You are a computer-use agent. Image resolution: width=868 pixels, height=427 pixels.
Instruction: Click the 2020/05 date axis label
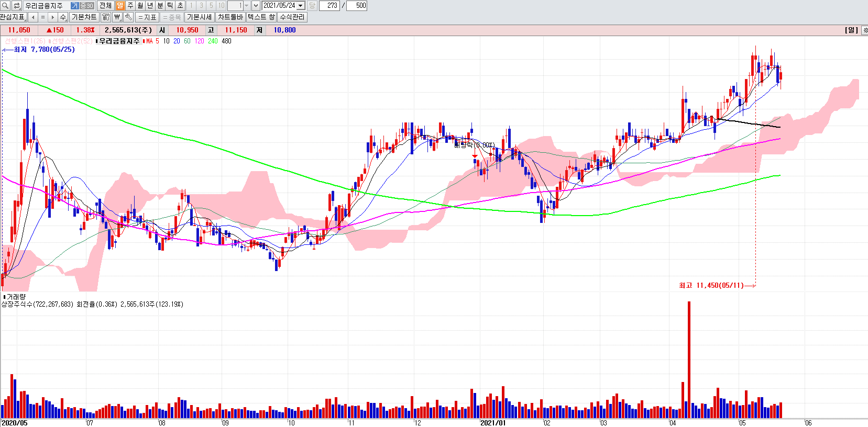point(14,423)
